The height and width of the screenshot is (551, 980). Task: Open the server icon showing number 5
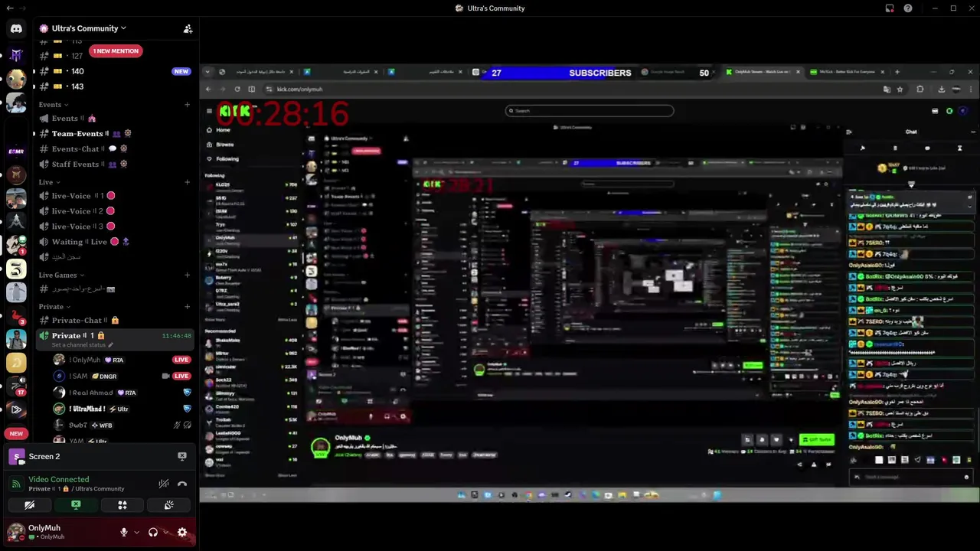(16, 269)
